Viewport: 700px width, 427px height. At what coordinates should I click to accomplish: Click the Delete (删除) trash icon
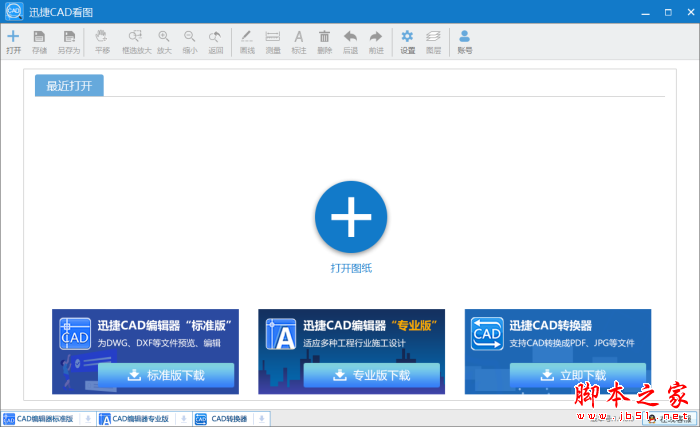(324, 41)
